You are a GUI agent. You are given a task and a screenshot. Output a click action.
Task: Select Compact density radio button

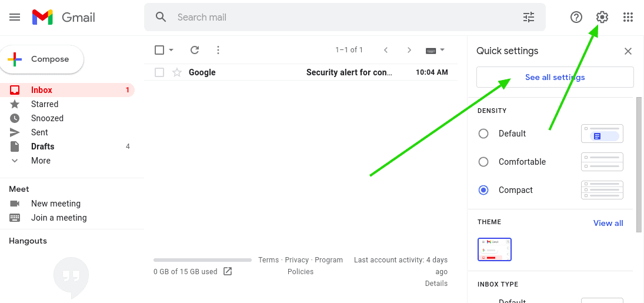pos(484,190)
